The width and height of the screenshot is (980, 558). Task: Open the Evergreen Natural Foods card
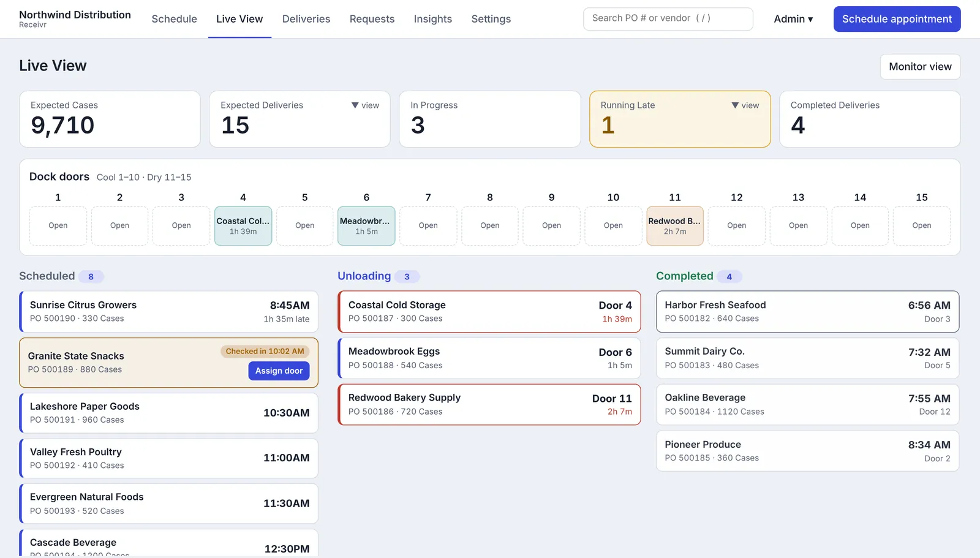point(168,503)
